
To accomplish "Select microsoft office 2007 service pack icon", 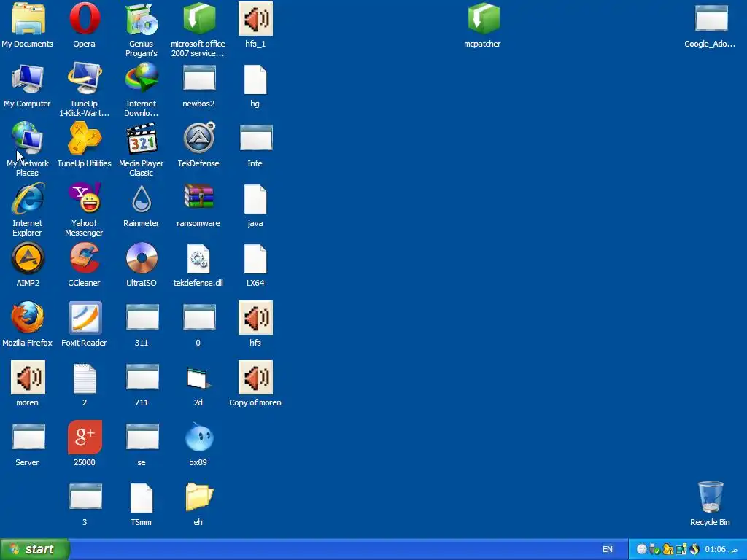I will click(199, 19).
